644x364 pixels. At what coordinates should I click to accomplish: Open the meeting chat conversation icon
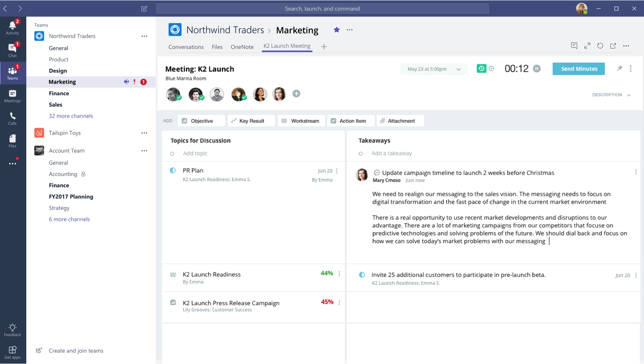tap(574, 45)
